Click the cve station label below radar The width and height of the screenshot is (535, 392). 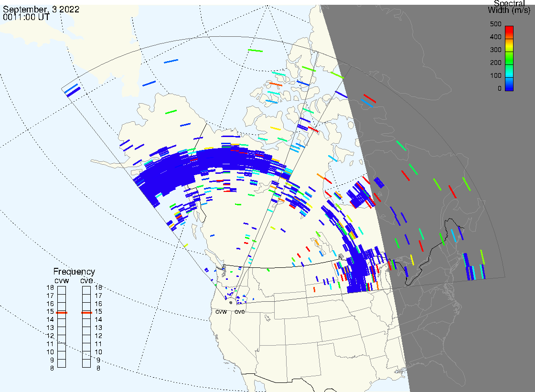click(x=239, y=312)
